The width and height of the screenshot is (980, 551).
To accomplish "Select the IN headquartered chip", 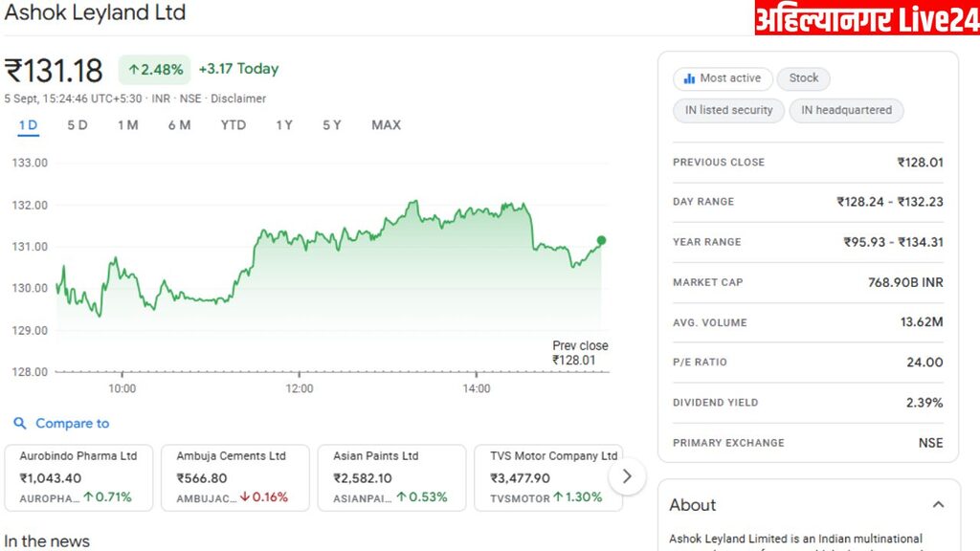I will click(x=846, y=110).
